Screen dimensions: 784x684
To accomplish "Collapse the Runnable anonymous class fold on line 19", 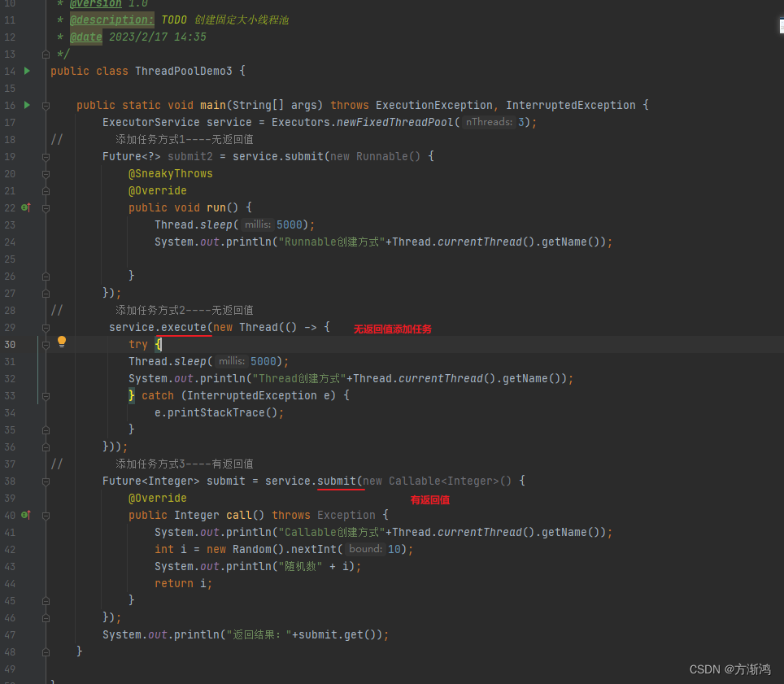I will pos(46,157).
